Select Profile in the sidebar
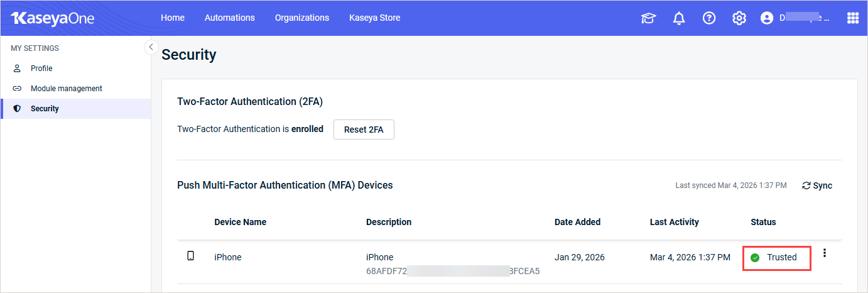 pos(41,69)
